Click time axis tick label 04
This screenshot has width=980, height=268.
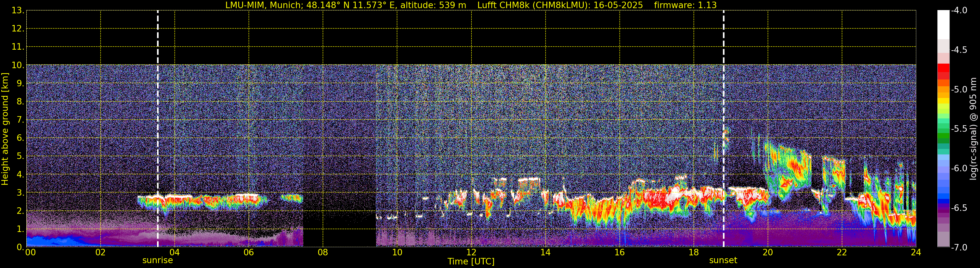click(x=175, y=252)
